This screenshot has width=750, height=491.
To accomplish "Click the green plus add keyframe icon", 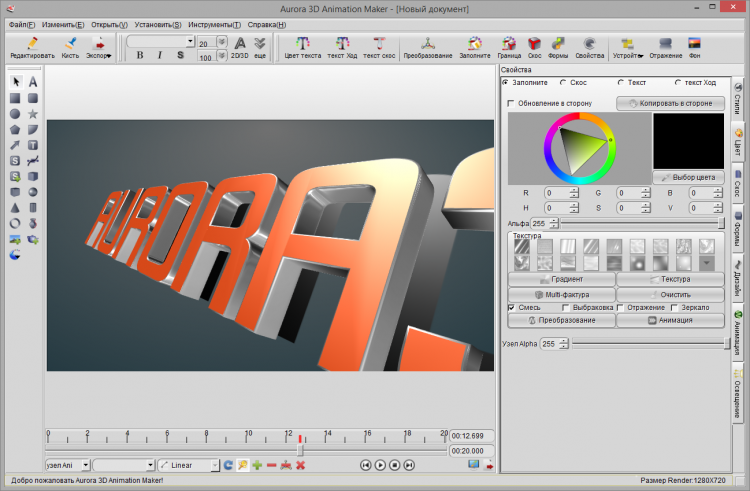I will coord(257,465).
